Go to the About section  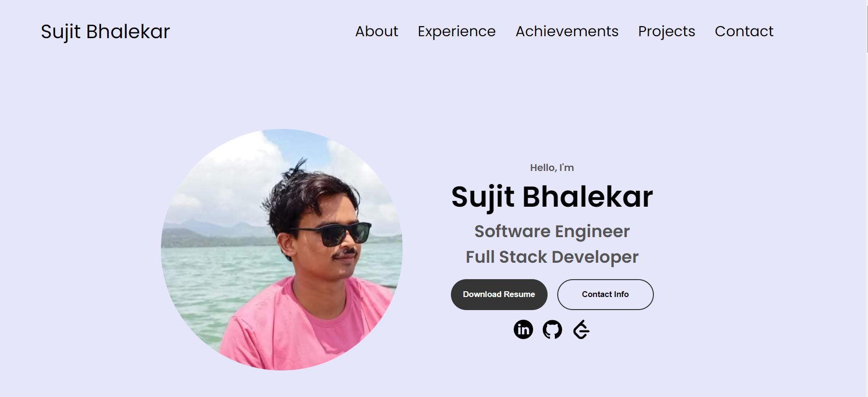[x=376, y=31]
